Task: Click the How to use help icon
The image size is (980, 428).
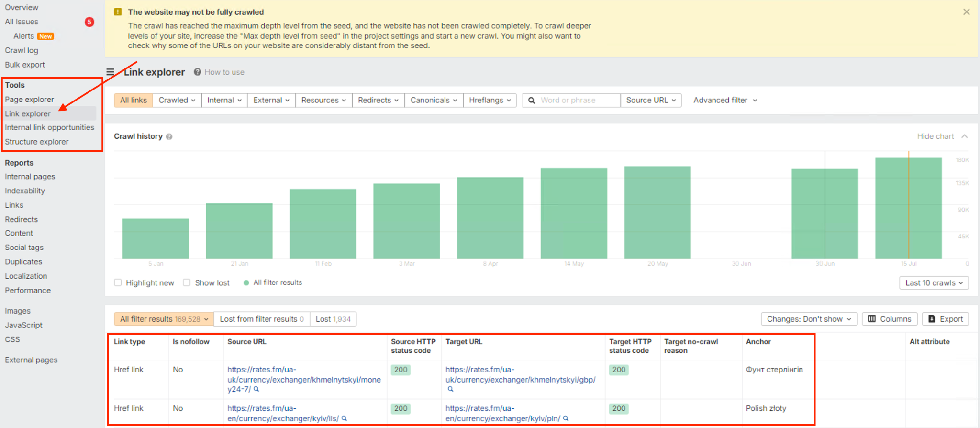Action: pyautogui.click(x=197, y=72)
